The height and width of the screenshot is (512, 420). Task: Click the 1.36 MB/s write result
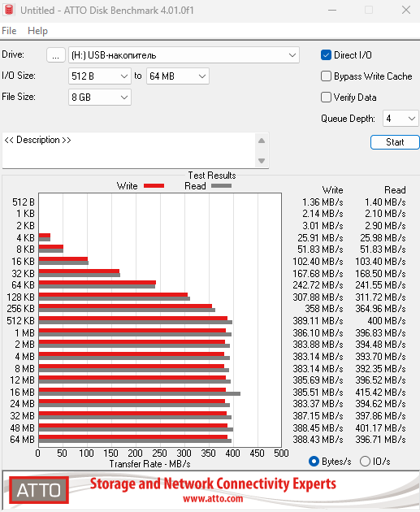click(x=323, y=202)
